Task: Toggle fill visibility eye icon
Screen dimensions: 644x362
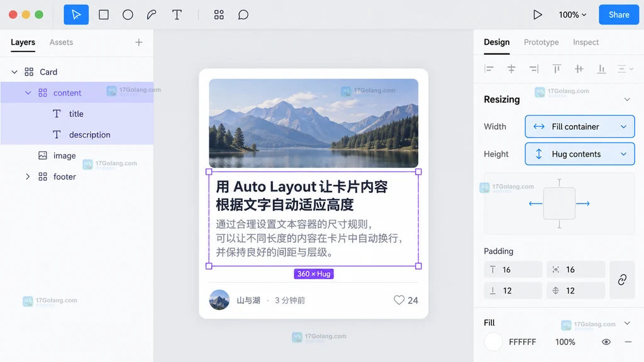Action: [x=606, y=342]
